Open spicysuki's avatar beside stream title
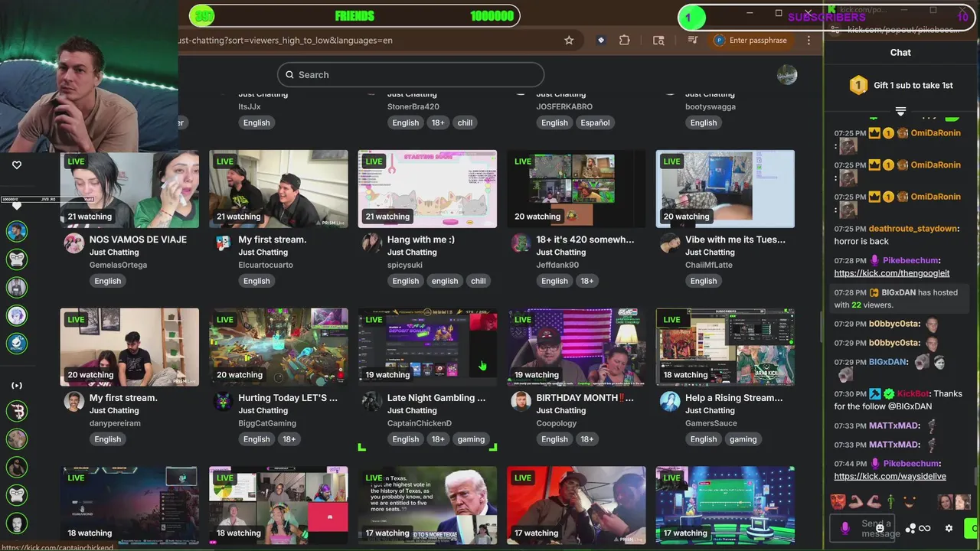 pos(372,243)
